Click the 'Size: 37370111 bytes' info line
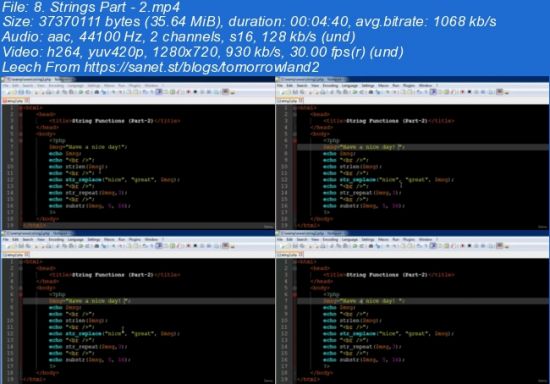 [249, 22]
